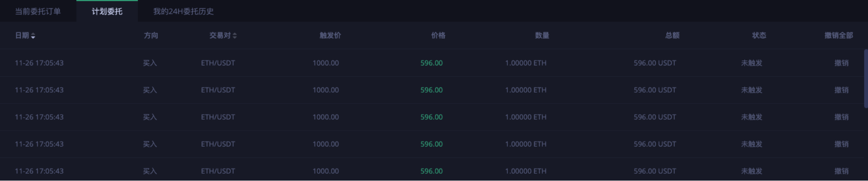Click ETH/USDT pair in the first row
The height and width of the screenshot is (181, 868).
[218, 63]
